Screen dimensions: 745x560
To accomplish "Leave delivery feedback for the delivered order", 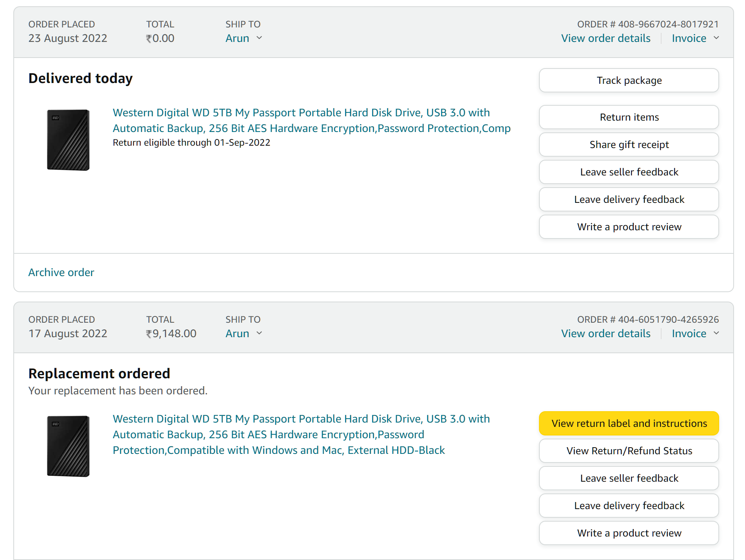I will 629,199.
